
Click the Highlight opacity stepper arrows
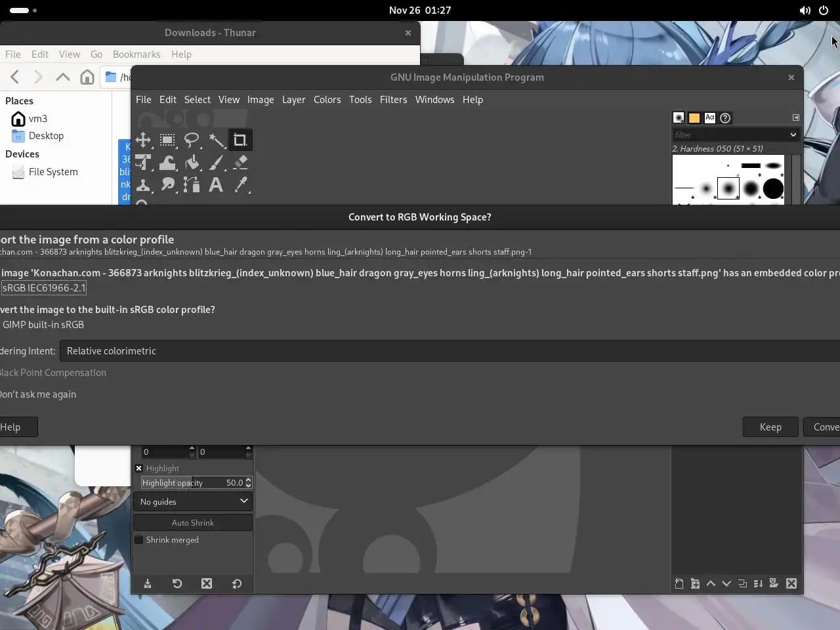pyautogui.click(x=248, y=482)
